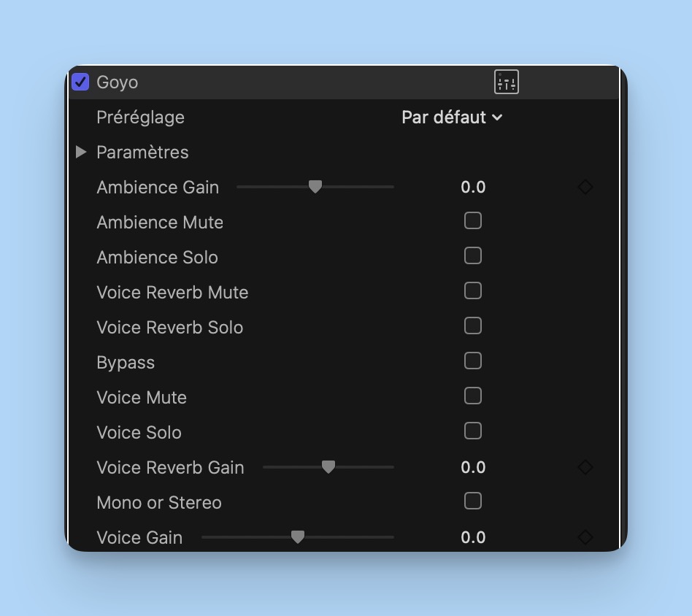Toggle the Mono or Stereo checkbox
Viewport: 692px width, 616px height.
click(473, 501)
